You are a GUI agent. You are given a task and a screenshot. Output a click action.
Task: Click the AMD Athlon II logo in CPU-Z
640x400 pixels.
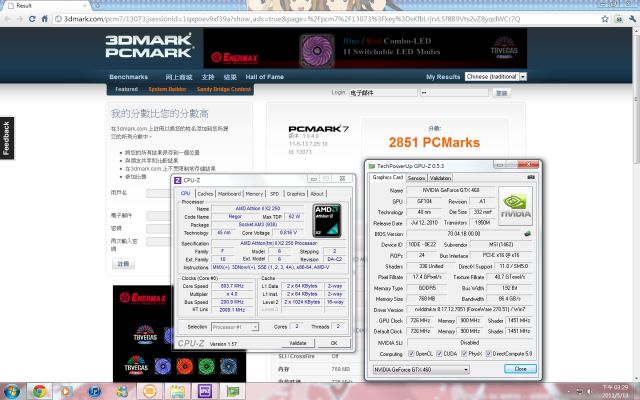(x=327, y=221)
